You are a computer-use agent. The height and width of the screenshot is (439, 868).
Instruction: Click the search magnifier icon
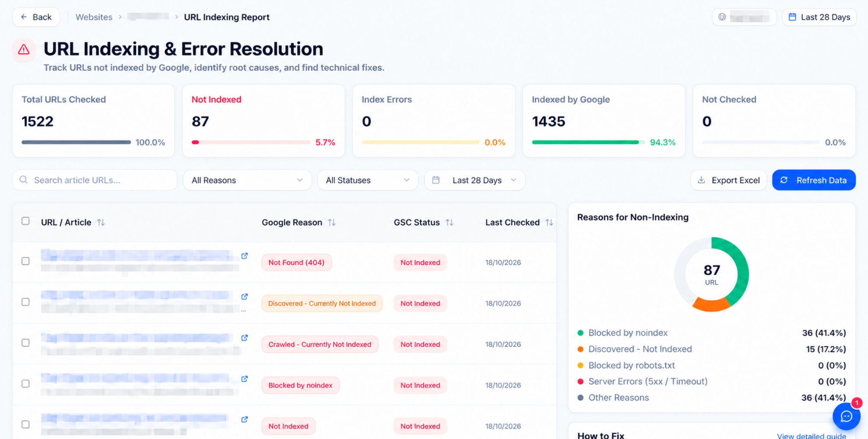click(24, 180)
